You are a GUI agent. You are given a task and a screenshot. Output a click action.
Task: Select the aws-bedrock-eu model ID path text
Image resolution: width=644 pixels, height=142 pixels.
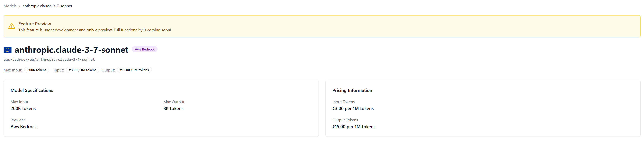tap(49, 60)
